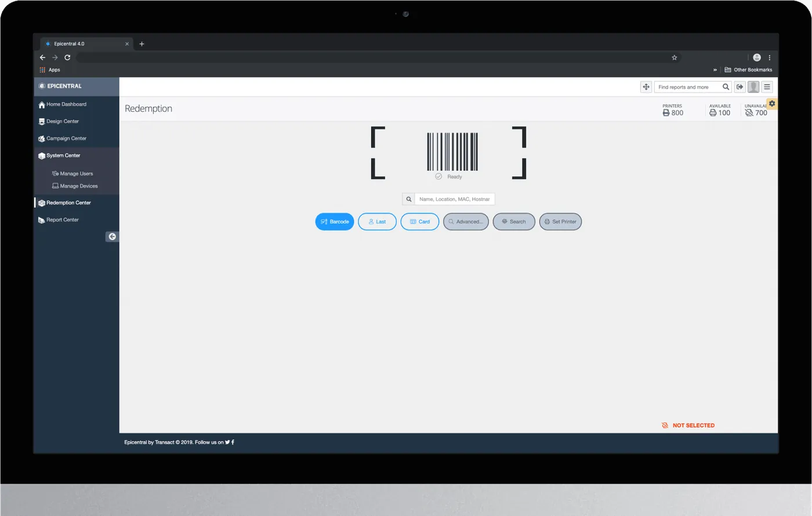
Task: Open Other Bookmarks folder
Action: (x=748, y=70)
